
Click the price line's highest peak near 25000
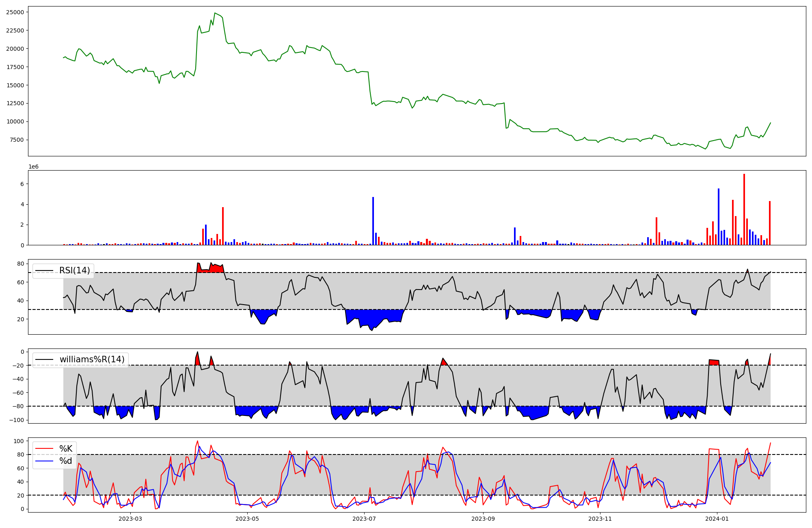(x=215, y=13)
